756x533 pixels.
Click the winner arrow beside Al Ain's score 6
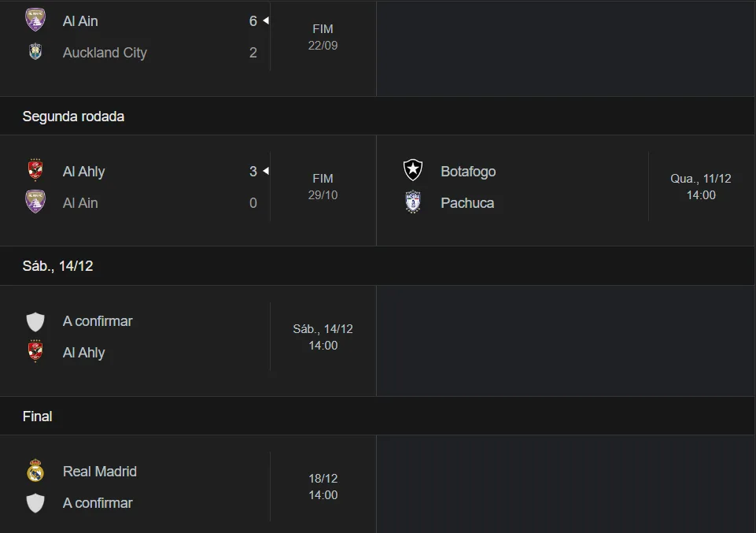tap(266, 20)
